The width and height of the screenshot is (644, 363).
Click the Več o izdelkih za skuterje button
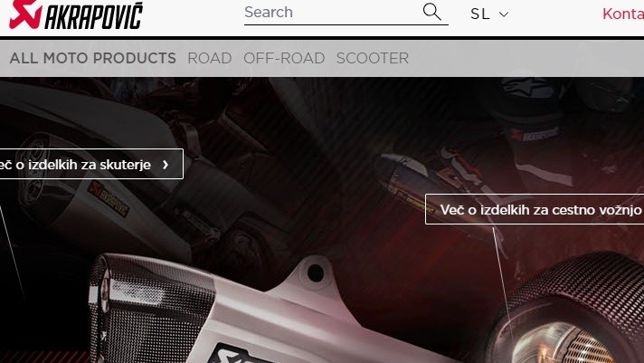pos(91,164)
